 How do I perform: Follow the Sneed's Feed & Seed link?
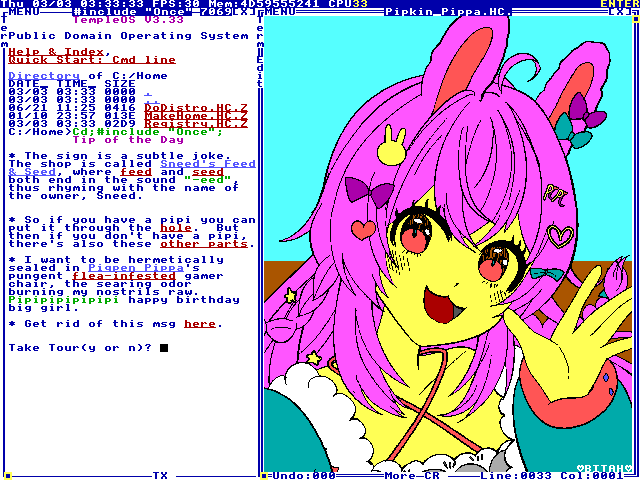coord(208,164)
